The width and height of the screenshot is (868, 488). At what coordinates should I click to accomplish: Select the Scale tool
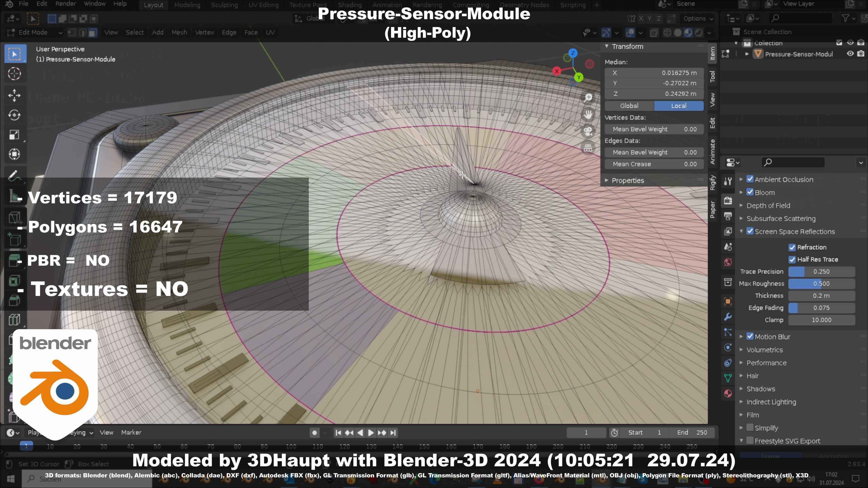point(14,134)
